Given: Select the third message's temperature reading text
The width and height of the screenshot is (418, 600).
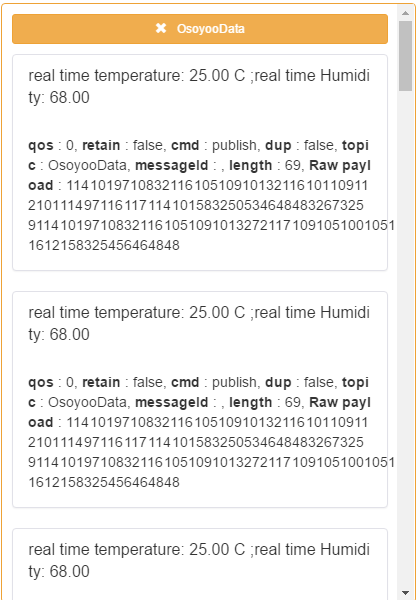Looking at the screenshot, I should click(x=199, y=561).
